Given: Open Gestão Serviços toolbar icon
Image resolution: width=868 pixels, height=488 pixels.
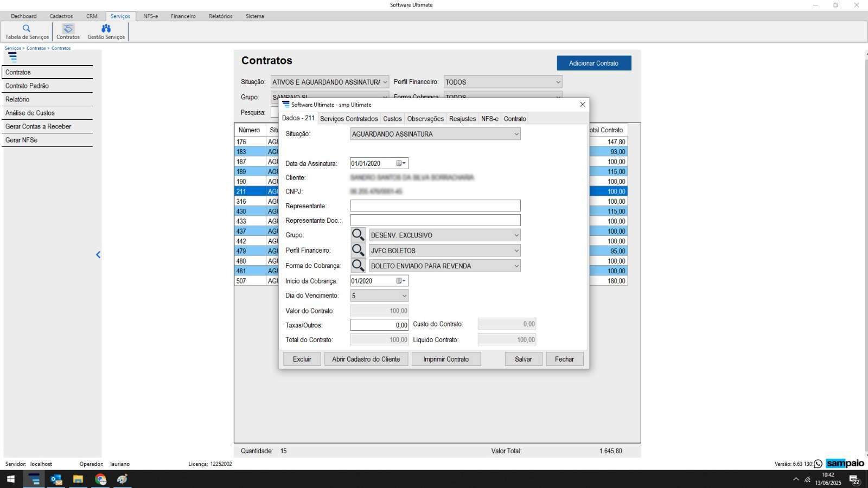Looking at the screenshot, I should tap(106, 32).
